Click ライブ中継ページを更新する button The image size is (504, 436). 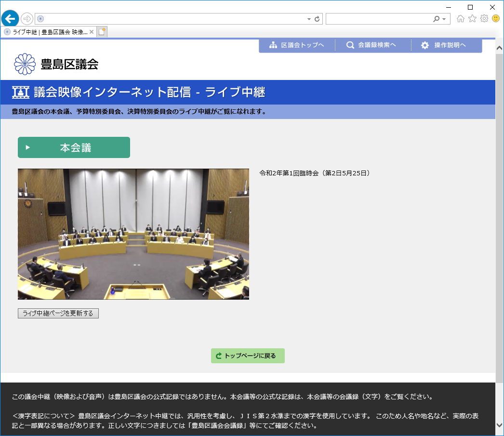tap(58, 313)
